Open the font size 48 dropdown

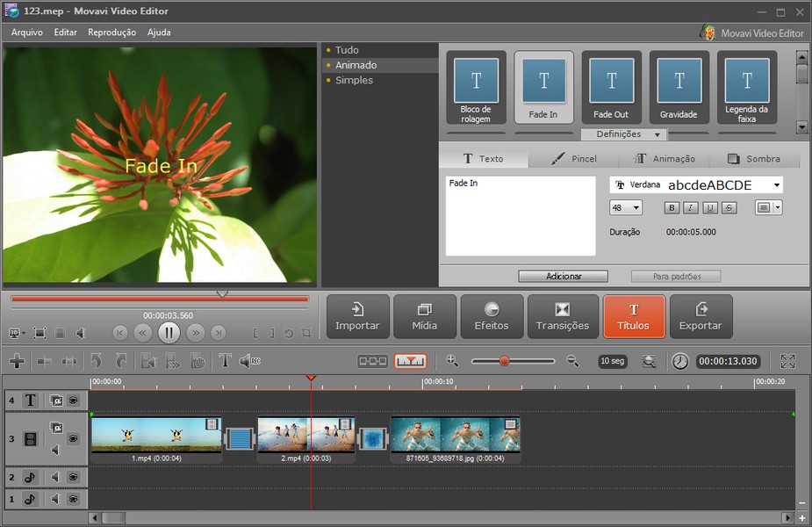(626, 208)
